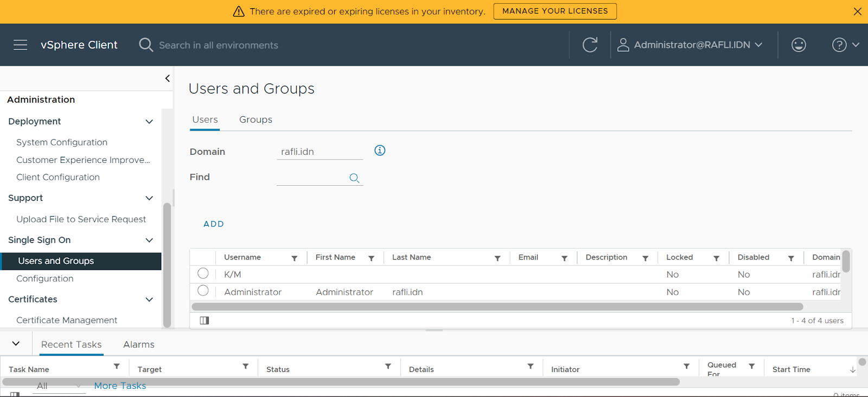
Task: Open the Alarms tab
Action: pos(139,344)
